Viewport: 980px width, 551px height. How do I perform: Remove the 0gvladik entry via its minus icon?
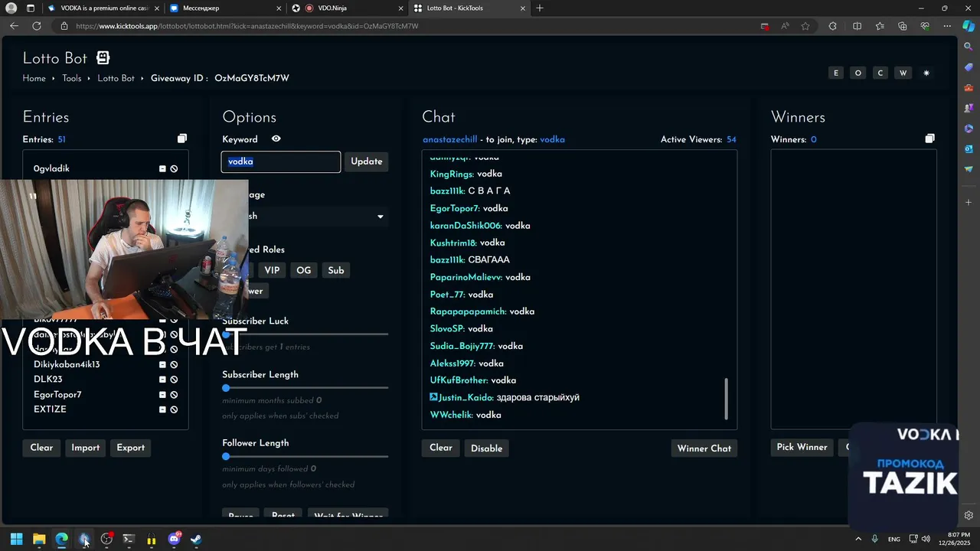pyautogui.click(x=162, y=168)
